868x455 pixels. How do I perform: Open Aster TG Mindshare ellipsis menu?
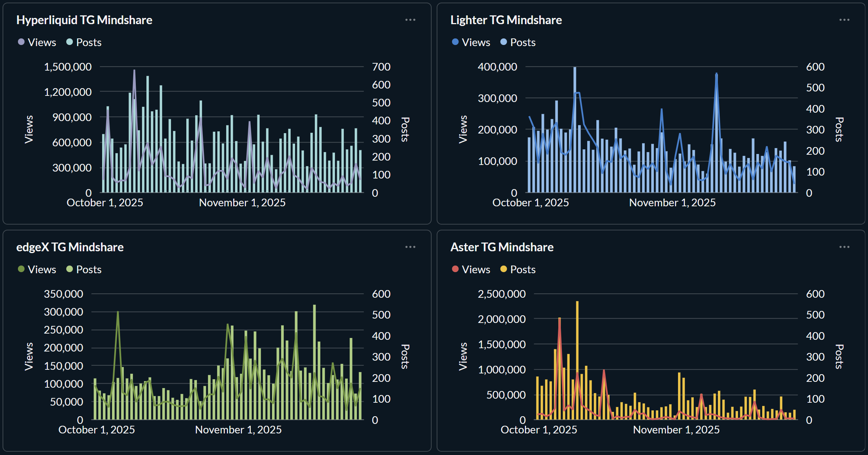click(x=844, y=247)
